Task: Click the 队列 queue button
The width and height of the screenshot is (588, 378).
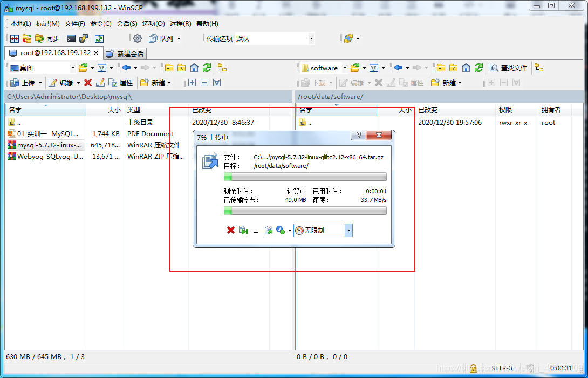Action: pos(161,38)
